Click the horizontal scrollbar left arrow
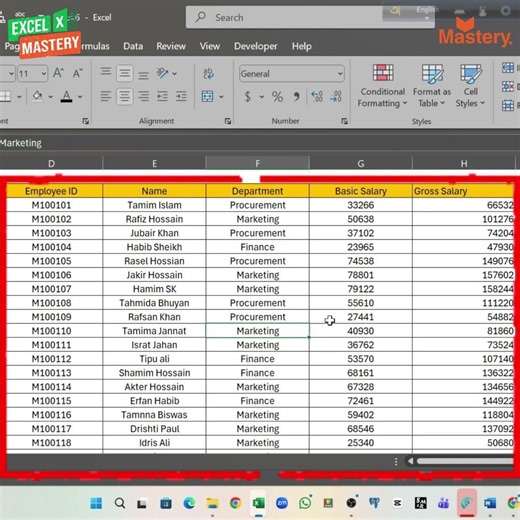The width and height of the screenshot is (520, 520). coord(411,461)
